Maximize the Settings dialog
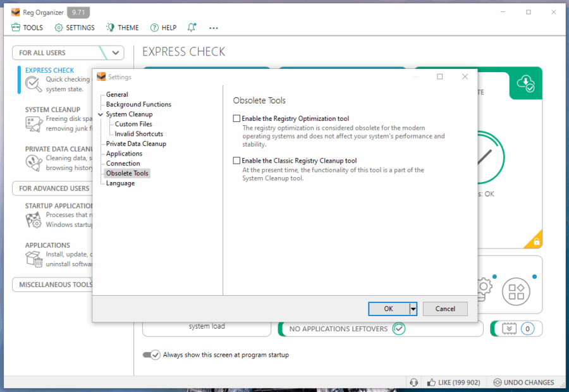 tap(440, 77)
